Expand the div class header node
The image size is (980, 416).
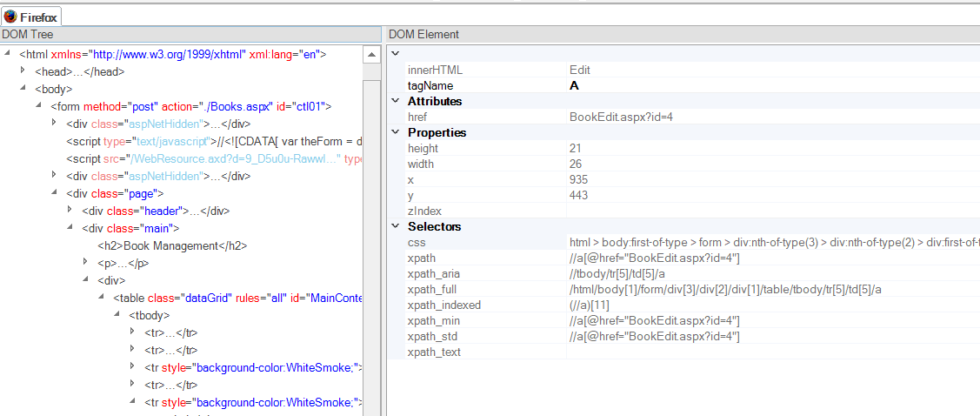point(70,210)
